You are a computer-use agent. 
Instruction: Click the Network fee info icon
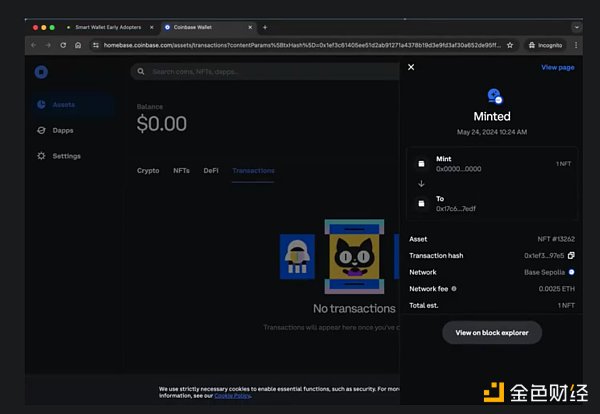[x=454, y=288]
